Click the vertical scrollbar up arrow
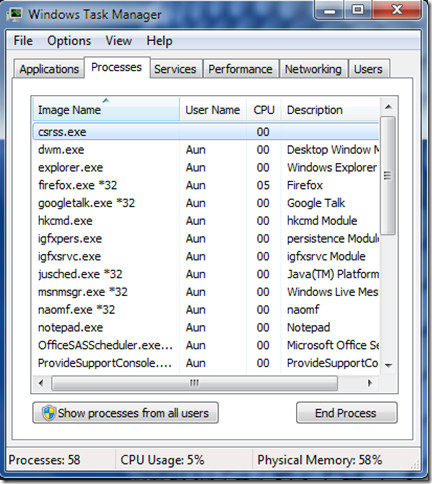This screenshot has width=432, height=484. pos(388,107)
